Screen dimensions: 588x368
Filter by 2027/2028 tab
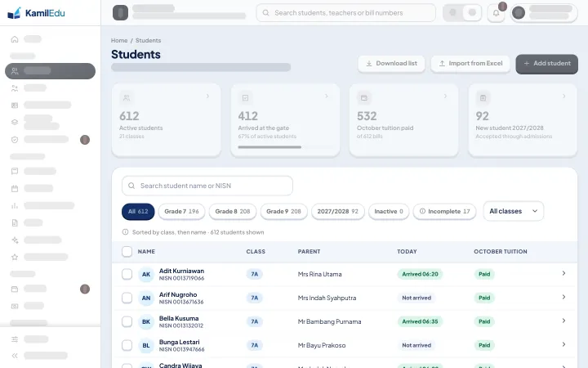point(338,212)
